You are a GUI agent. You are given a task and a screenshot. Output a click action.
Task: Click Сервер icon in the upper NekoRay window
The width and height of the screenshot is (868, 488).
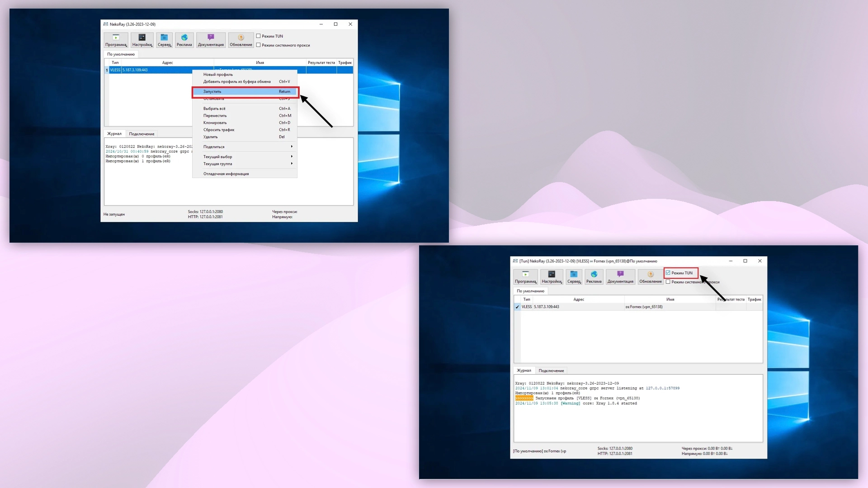click(x=164, y=40)
